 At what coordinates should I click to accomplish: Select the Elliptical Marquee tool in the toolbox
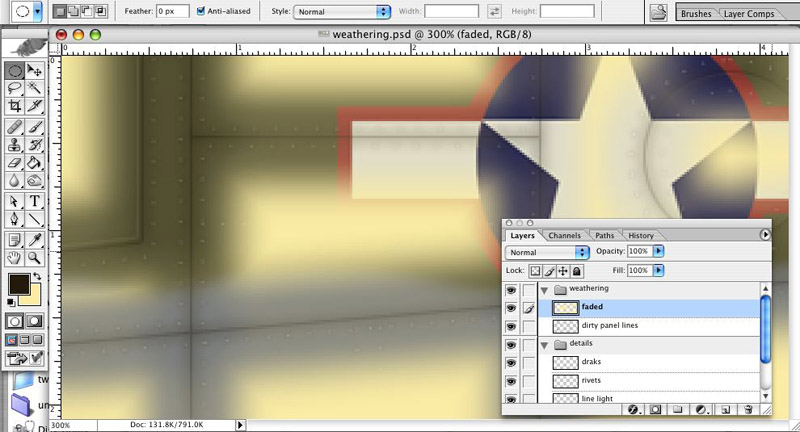15,70
